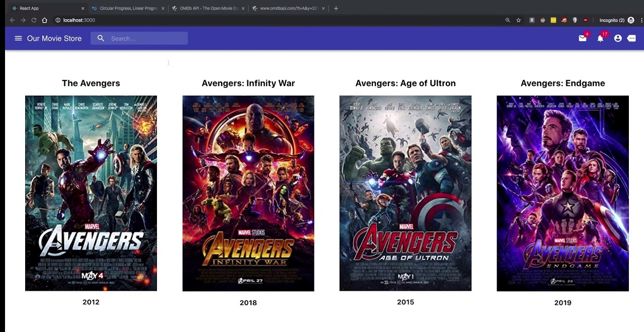The width and height of the screenshot is (644, 332).
Task: Click the Our Movie Store title
Action: pyautogui.click(x=54, y=38)
